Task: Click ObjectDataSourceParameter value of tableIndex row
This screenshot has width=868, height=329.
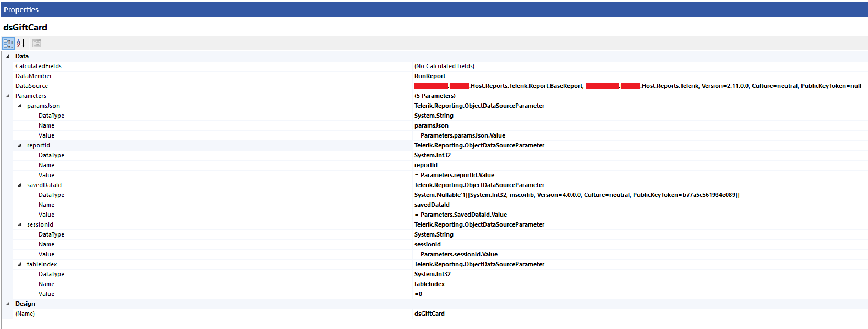Action: click(479, 264)
